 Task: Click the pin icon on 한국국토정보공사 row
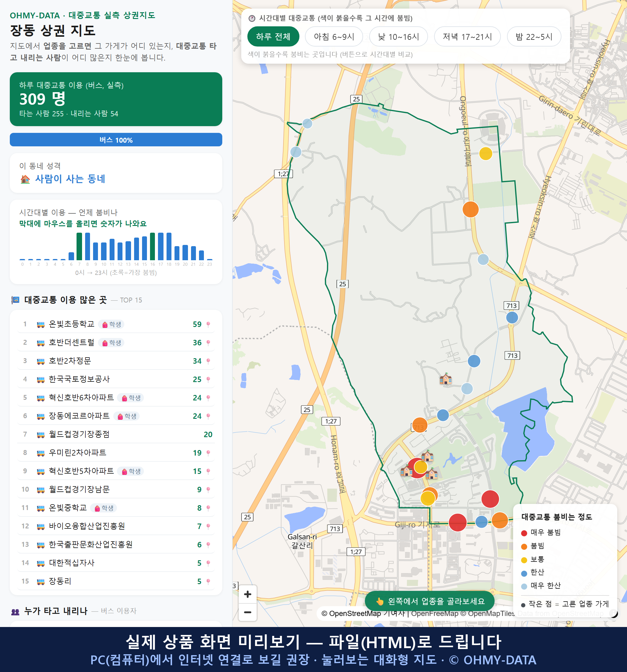(208, 380)
